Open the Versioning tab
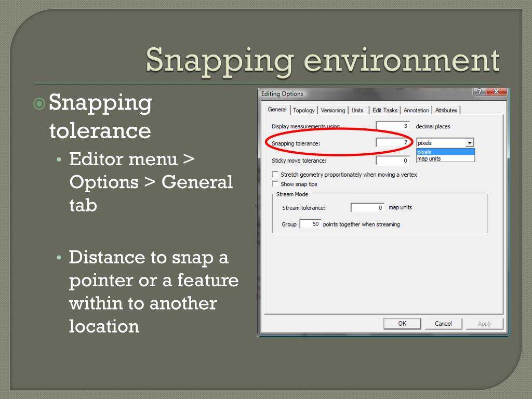 pyautogui.click(x=333, y=110)
